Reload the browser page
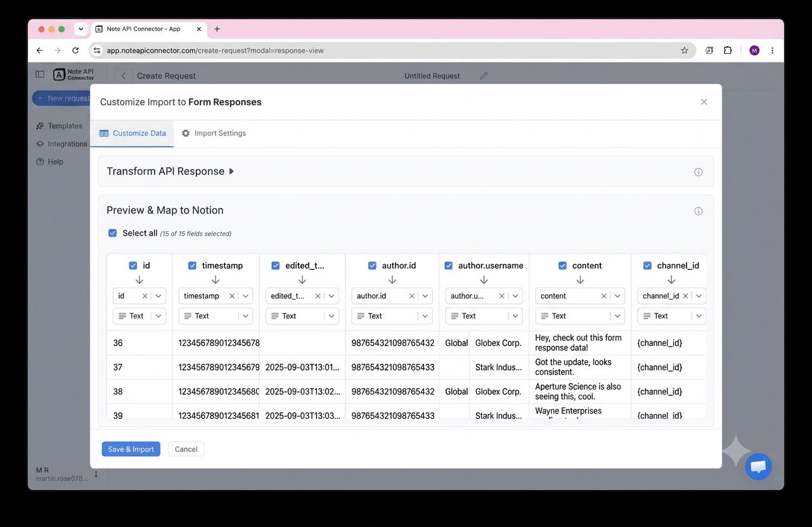The width and height of the screenshot is (812, 527). [75, 51]
